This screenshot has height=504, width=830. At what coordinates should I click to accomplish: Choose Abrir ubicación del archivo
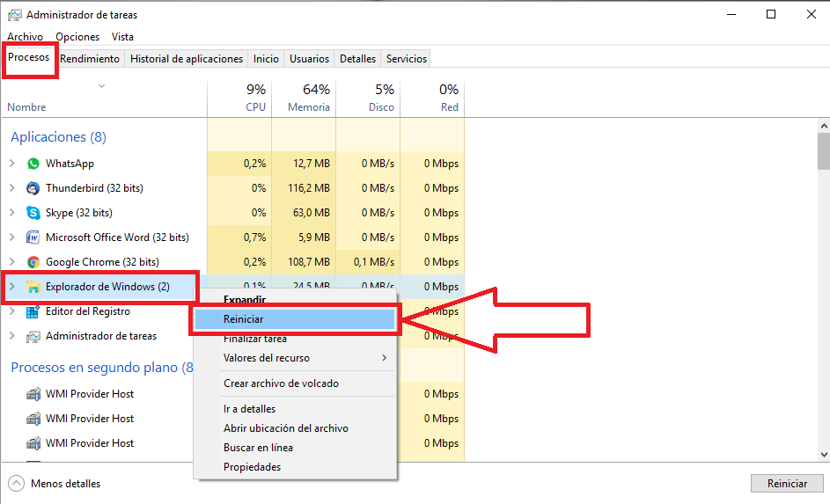[x=294, y=428]
